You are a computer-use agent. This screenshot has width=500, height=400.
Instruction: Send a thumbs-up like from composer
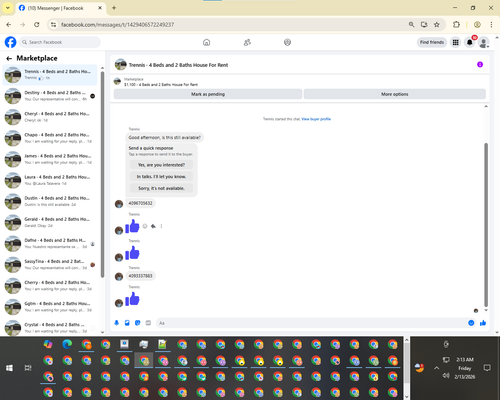(483, 323)
